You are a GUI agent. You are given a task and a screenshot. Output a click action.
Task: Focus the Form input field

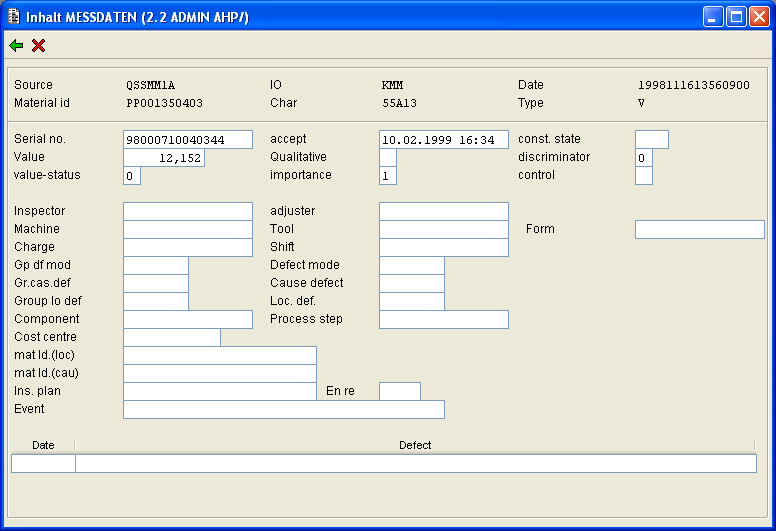pyautogui.click(x=700, y=230)
